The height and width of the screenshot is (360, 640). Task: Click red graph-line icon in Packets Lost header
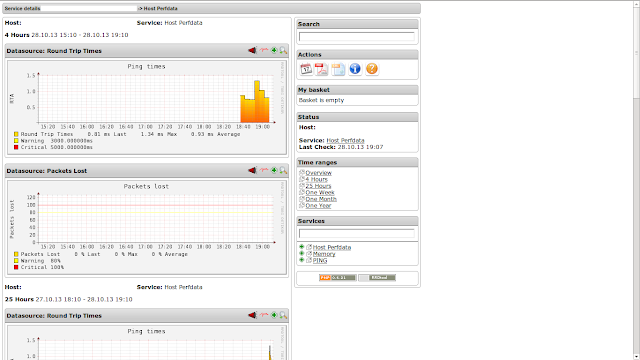264,170
